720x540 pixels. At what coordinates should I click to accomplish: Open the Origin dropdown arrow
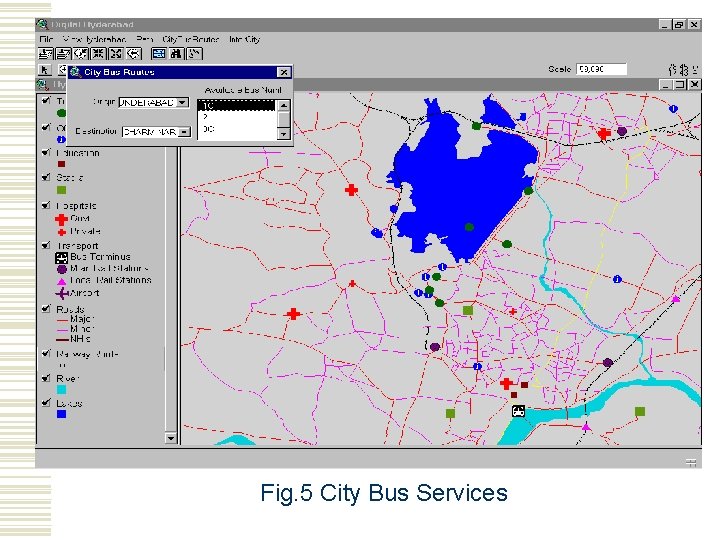click(183, 102)
